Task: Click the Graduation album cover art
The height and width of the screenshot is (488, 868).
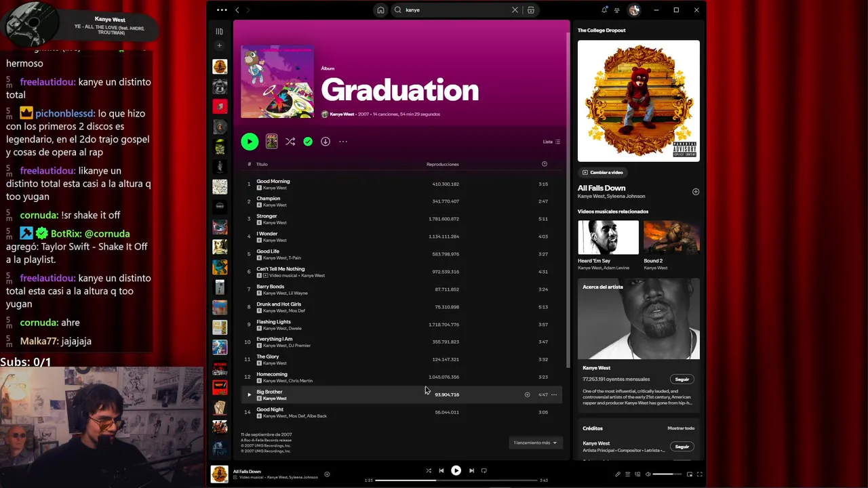Action: [x=277, y=82]
